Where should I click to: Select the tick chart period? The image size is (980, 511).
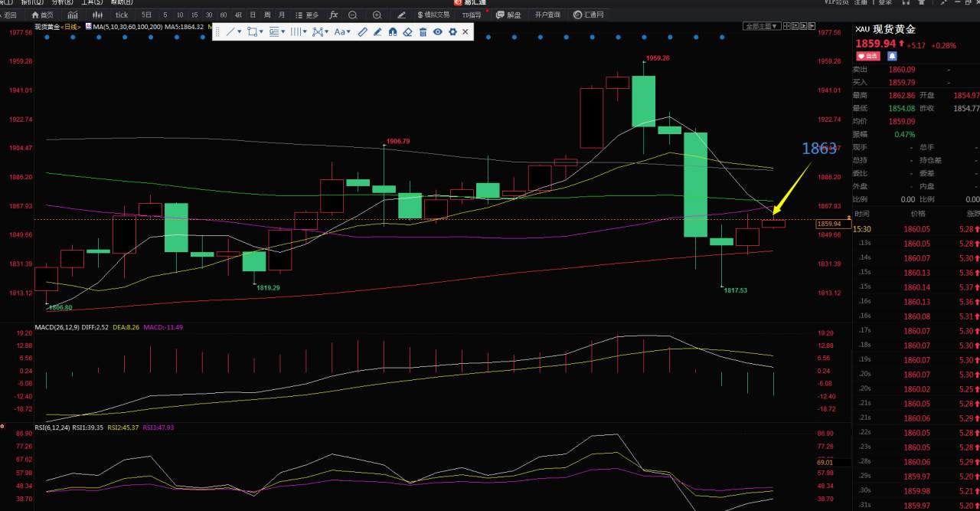[x=122, y=15]
